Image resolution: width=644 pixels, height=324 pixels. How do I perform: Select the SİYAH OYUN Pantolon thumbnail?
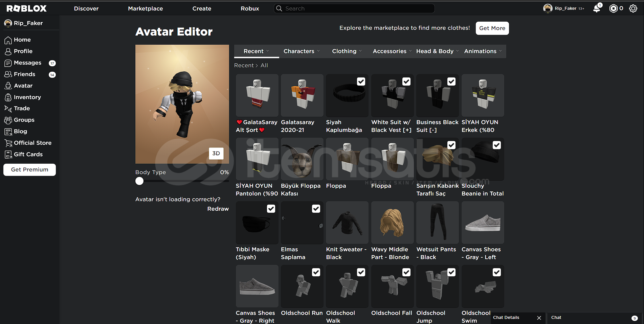point(257,159)
